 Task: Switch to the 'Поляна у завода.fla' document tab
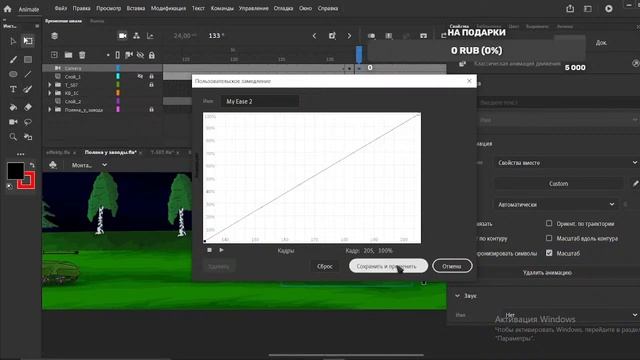pos(110,152)
